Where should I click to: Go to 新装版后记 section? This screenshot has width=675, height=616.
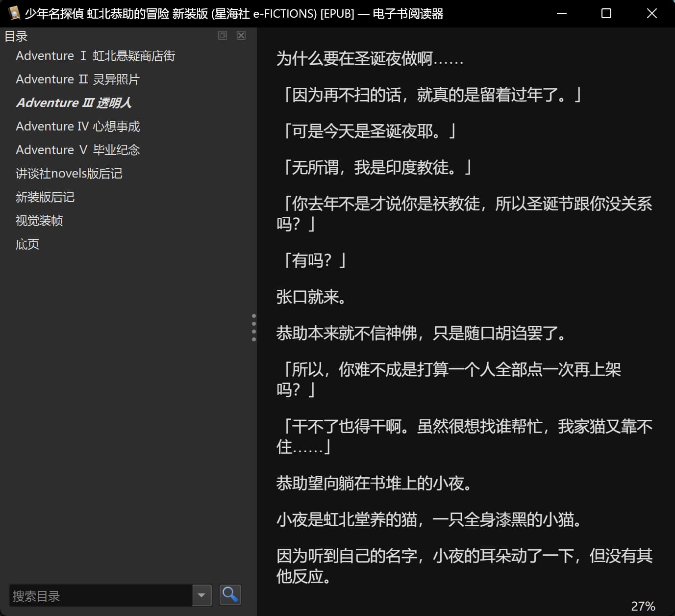click(45, 197)
